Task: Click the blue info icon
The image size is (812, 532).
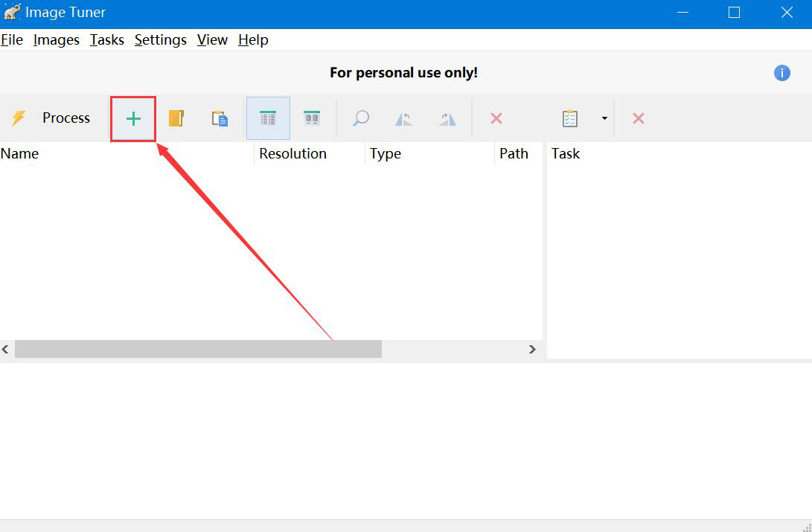Action: coord(782,73)
